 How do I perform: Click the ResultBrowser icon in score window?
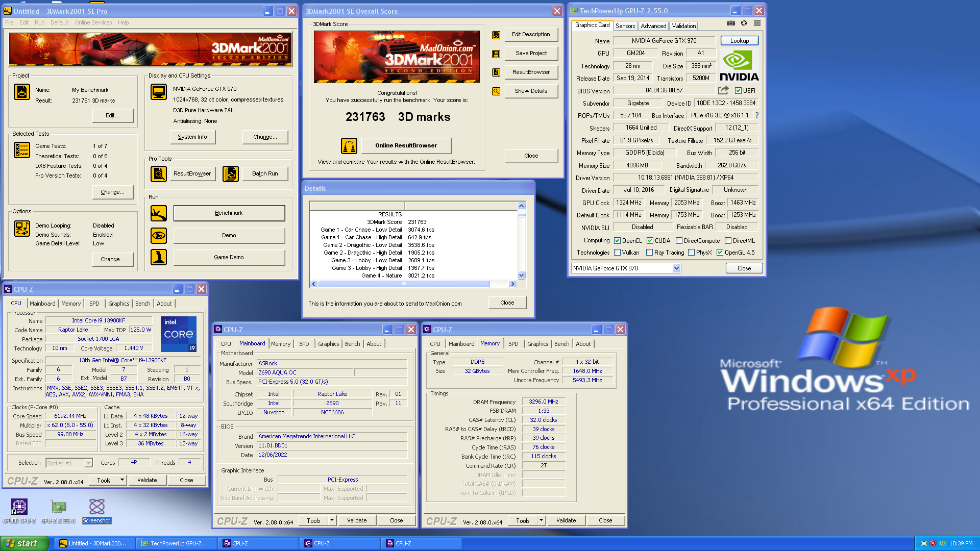[x=496, y=72]
